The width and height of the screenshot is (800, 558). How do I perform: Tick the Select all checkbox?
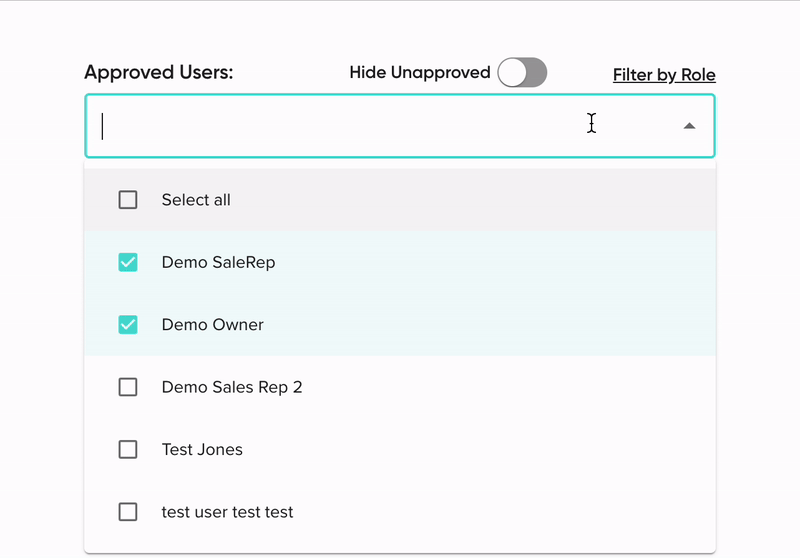pos(128,200)
